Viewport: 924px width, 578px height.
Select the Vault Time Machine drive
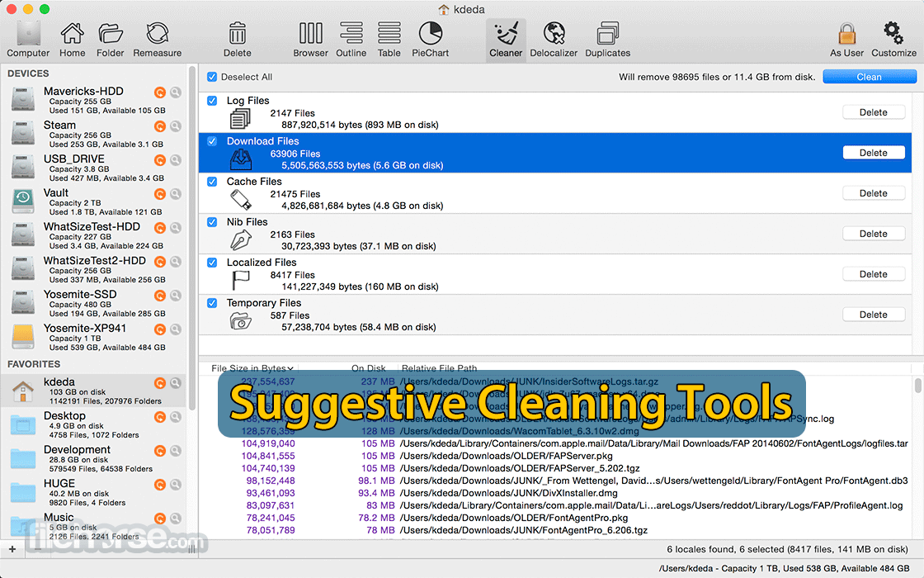(93, 201)
